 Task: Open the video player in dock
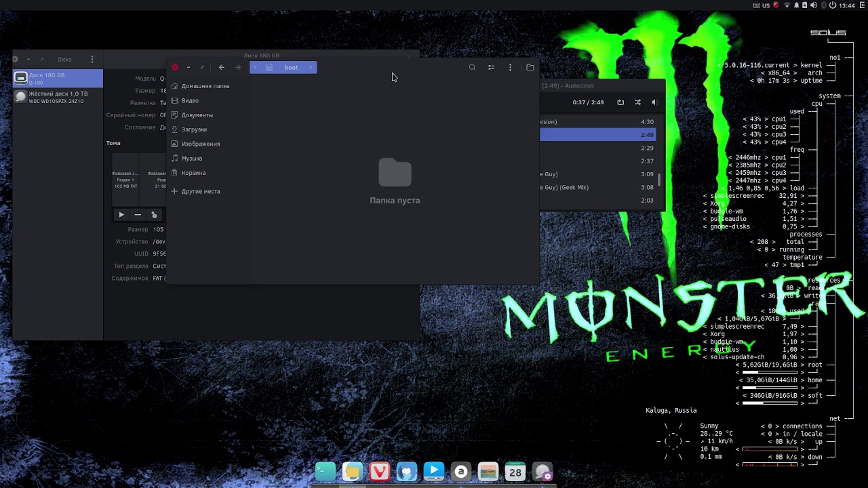434,472
